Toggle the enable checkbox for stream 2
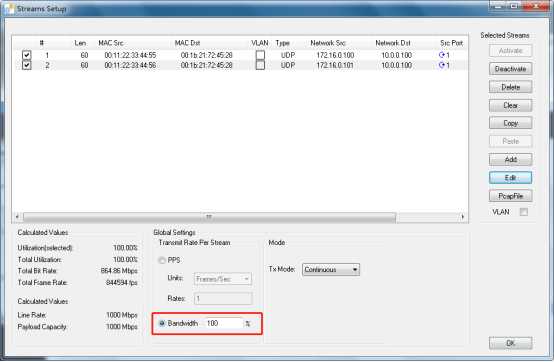Image resolution: width=554 pixels, height=362 pixels. [x=26, y=65]
